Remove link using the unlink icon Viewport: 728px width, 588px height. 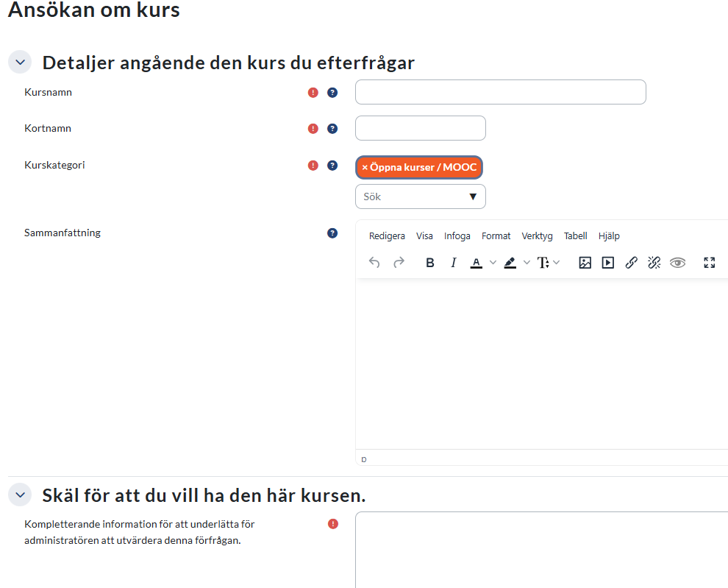(x=654, y=263)
